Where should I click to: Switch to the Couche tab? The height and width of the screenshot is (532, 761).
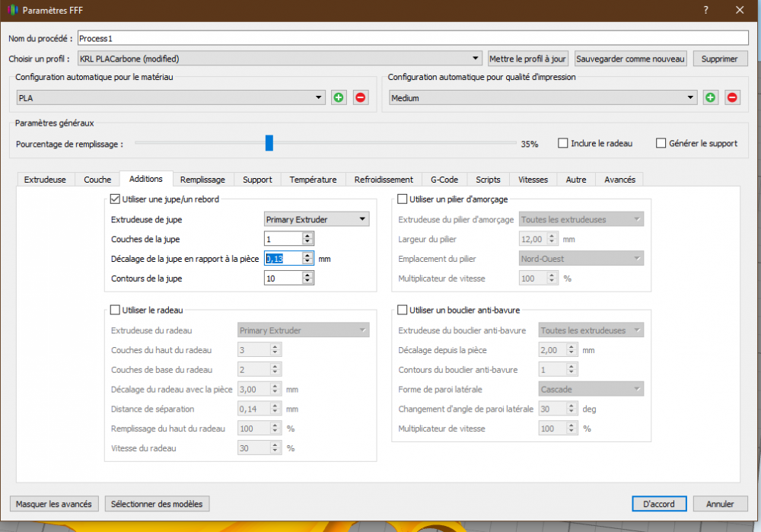tap(97, 179)
